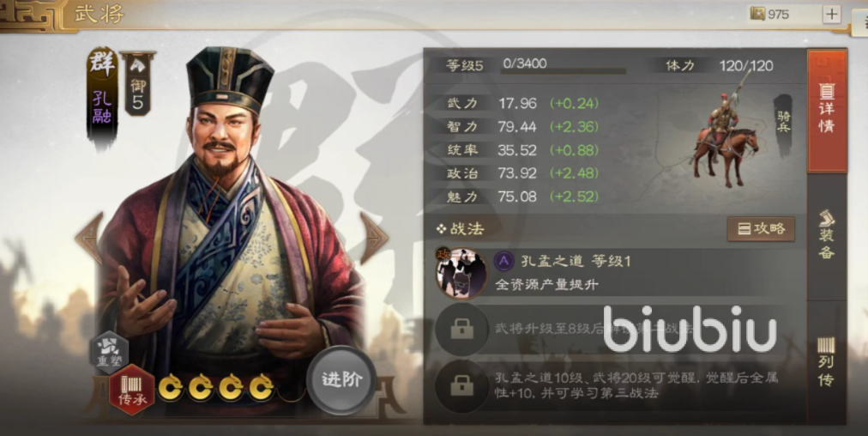The image size is (868, 436).
Task: Click the level 5 experience progress bar
Action: pos(564,71)
